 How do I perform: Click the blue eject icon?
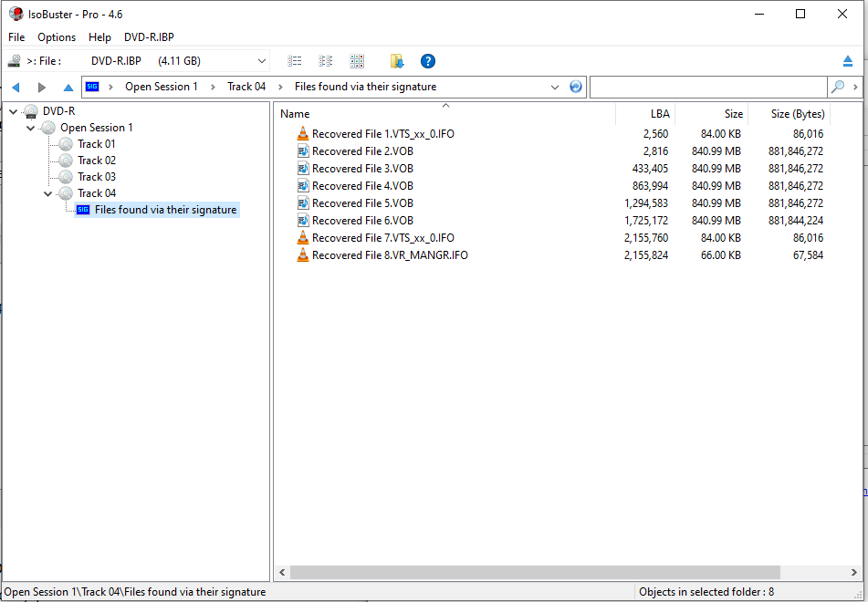pyautogui.click(x=848, y=61)
